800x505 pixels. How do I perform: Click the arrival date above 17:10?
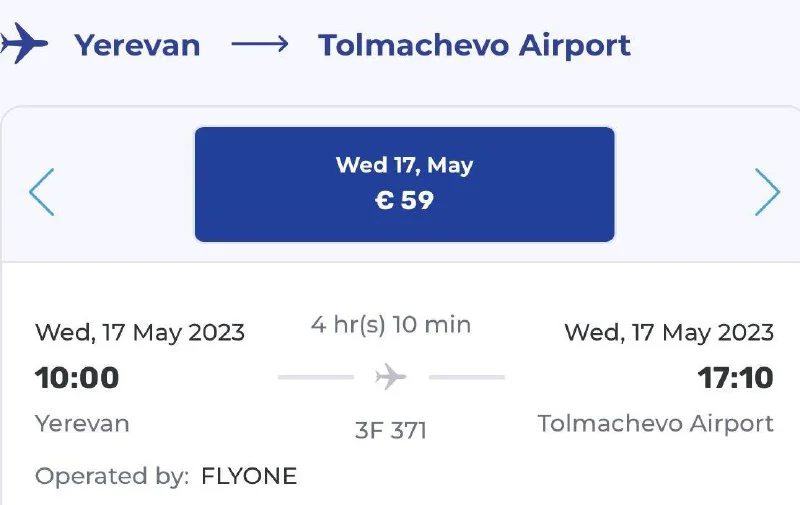pos(669,332)
